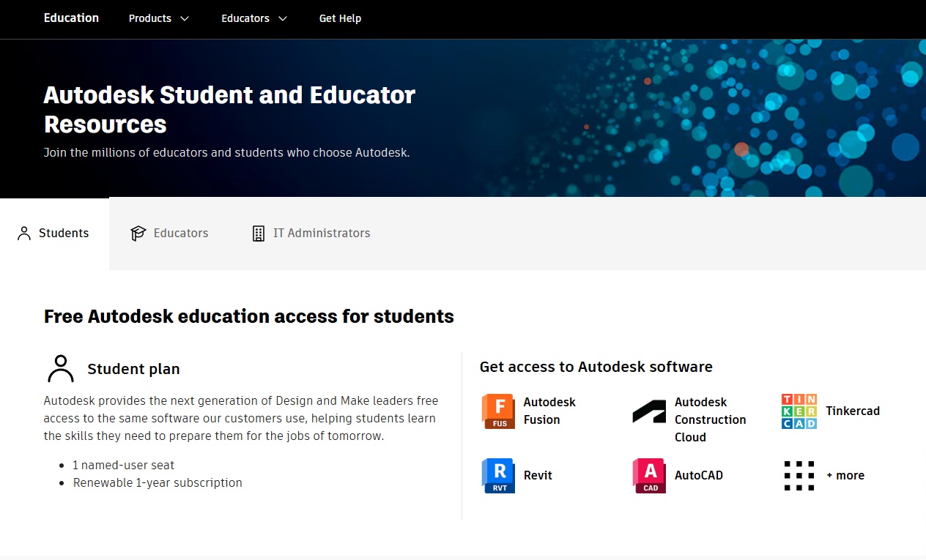Open the Revit link text
The image size is (926, 560).
538,475
